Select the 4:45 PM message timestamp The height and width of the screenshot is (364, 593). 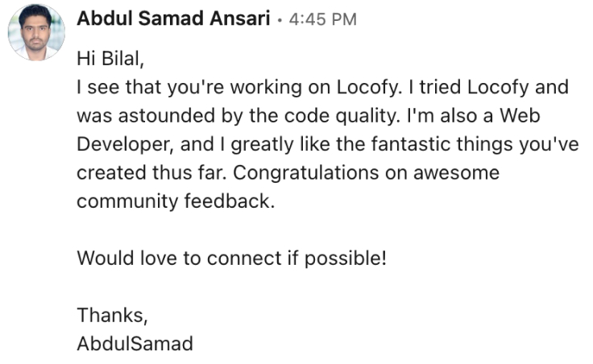(x=322, y=20)
